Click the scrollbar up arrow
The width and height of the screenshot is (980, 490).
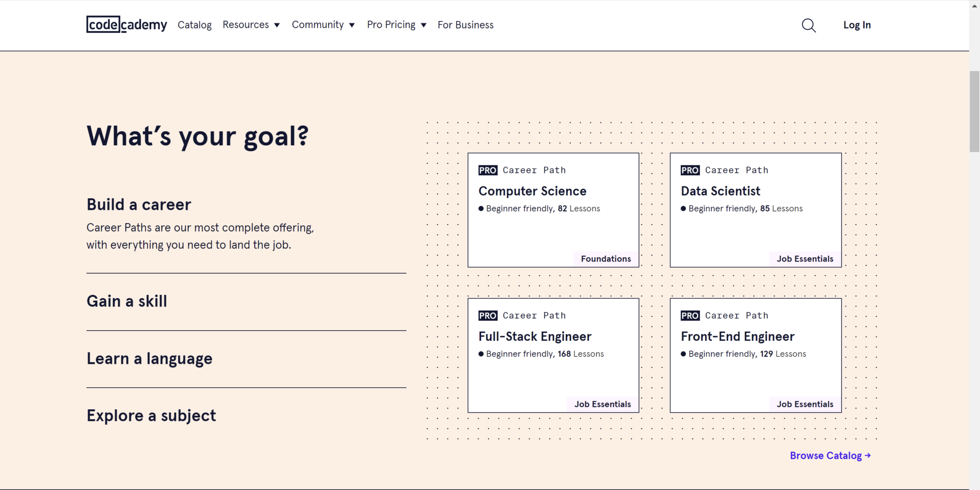coord(974,6)
